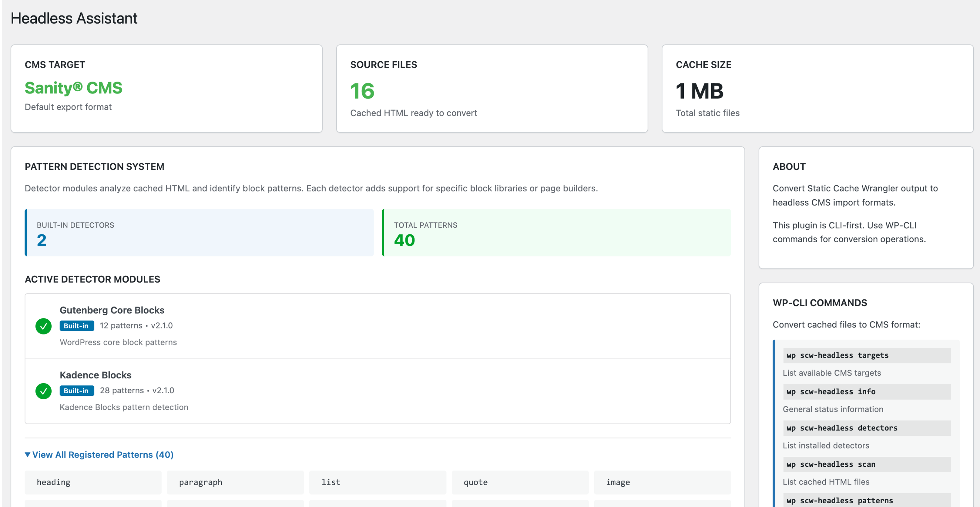This screenshot has height=507, width=980.
Task: Select the wp scw-headless info command
Action: pyautogui.click(x=867, y=391)
